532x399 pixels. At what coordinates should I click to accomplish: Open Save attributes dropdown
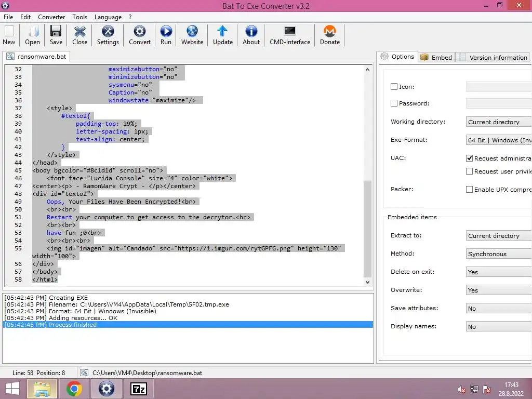(x=499, y=309)
